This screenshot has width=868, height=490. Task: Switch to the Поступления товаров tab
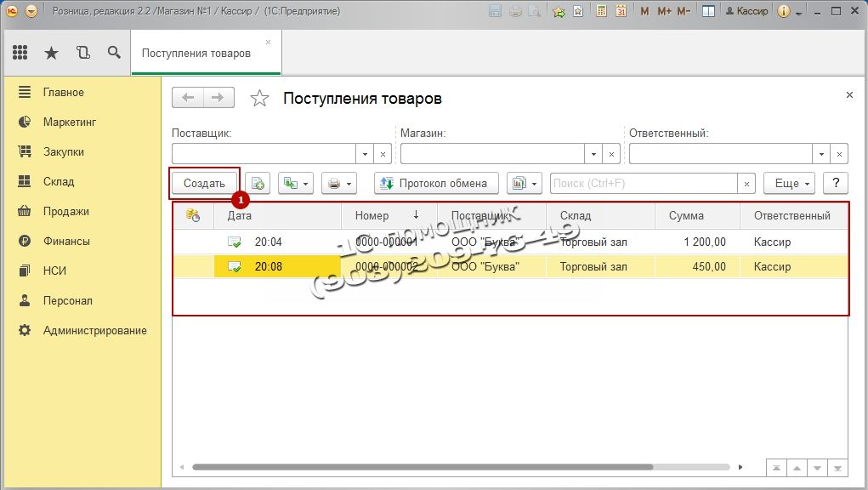coord(196,53)
